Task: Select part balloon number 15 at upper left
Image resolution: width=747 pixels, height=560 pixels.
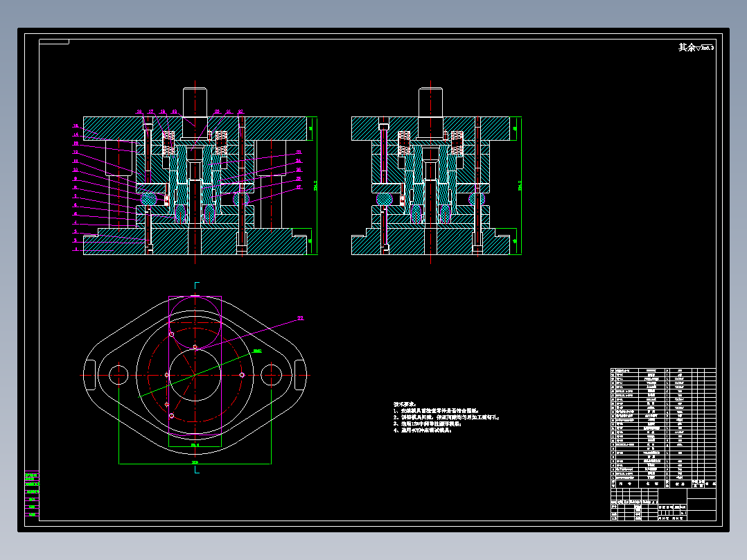Action: 76,126
